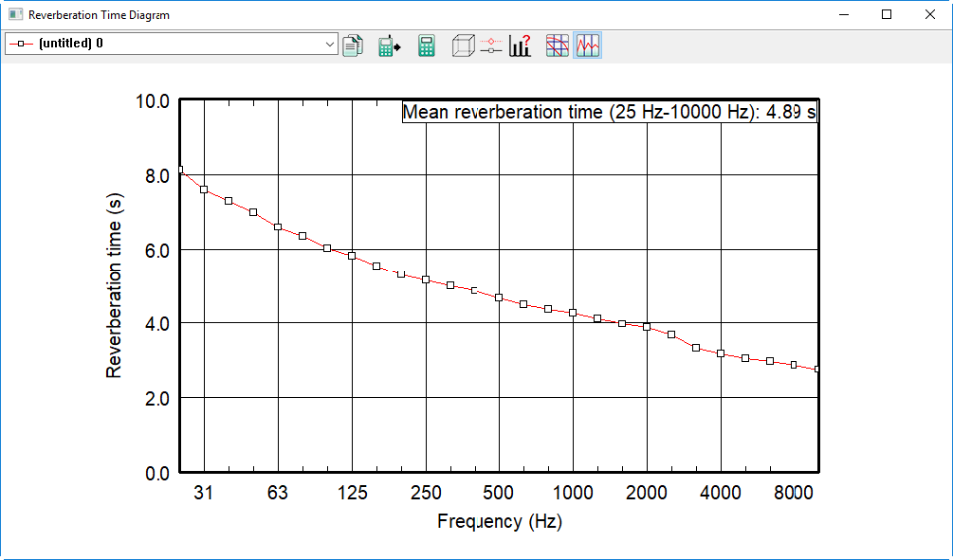Minimize the Reverberation Time Diagram window
This screenshot has width=953, height=560.
pyautogui.click(x=844, y=14)
